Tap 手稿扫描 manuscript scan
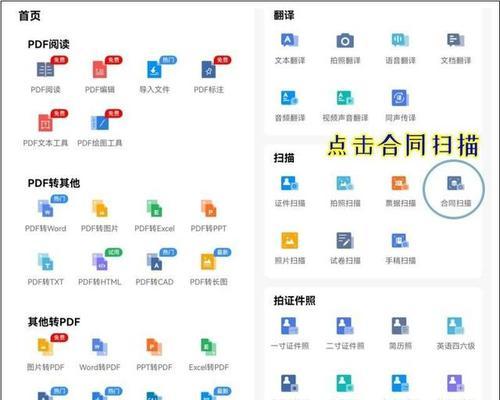The height and width of the screenshot is (400, 500). point(400,240)
